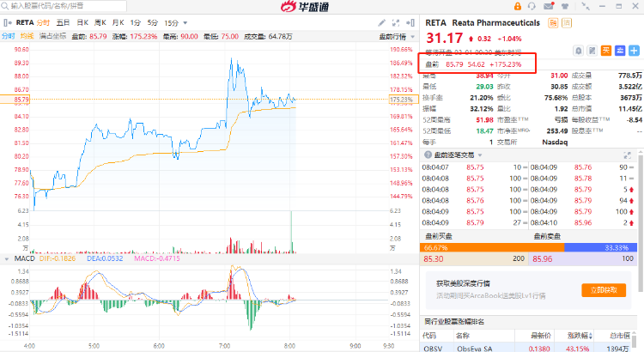
Task: Select the 1分 chart tab
Action: coord(135,22)
